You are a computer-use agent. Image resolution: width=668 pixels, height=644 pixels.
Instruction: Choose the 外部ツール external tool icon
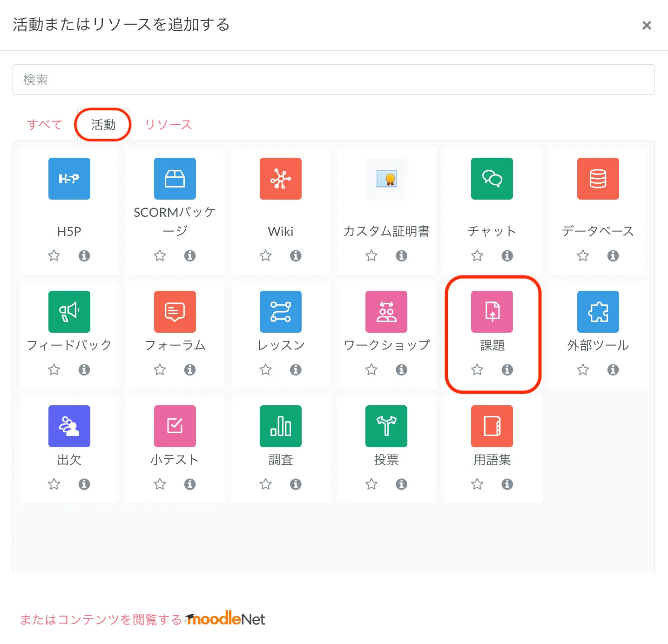[598, 312]
